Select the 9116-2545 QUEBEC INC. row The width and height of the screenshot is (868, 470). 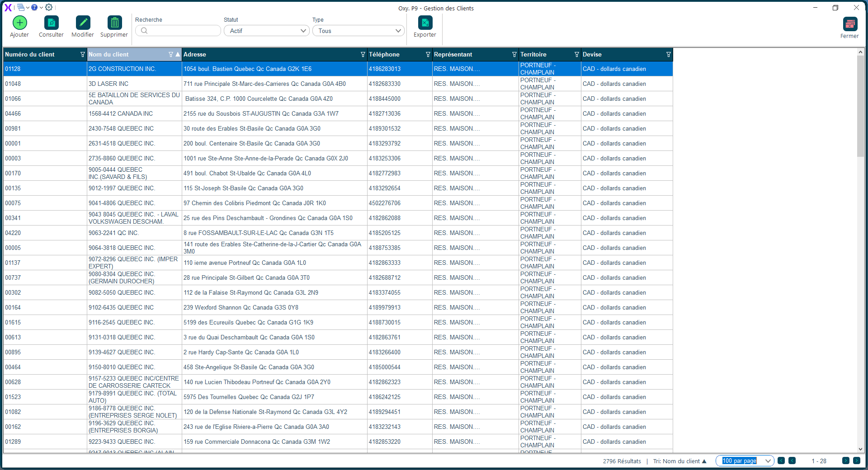coord(338,322)
